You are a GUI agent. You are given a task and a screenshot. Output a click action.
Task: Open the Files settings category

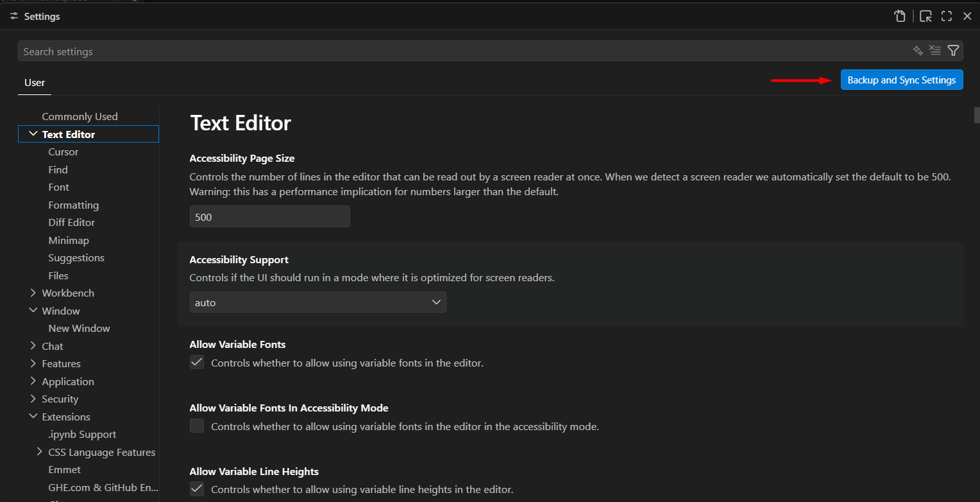[x=58, y=275]
